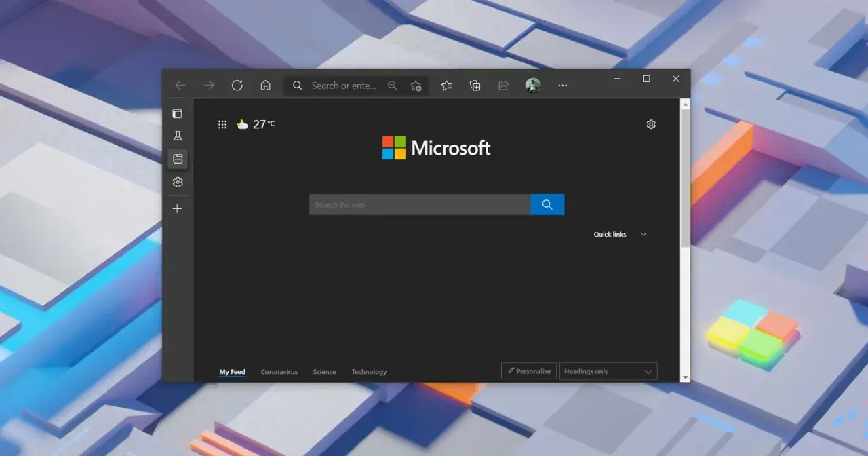The height and width of the screenshot is (456, 868).
Task: Click the Microsoft logo
Action: coord(437,148)
